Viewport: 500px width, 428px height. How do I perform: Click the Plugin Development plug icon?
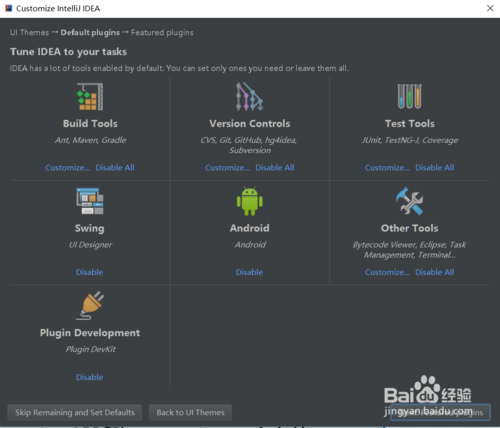90,306
